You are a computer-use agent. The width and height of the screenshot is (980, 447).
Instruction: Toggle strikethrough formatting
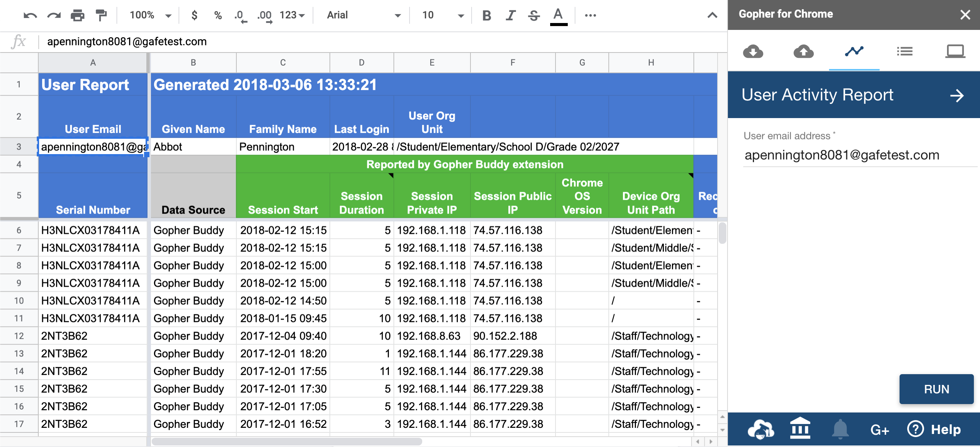(534, 15)
